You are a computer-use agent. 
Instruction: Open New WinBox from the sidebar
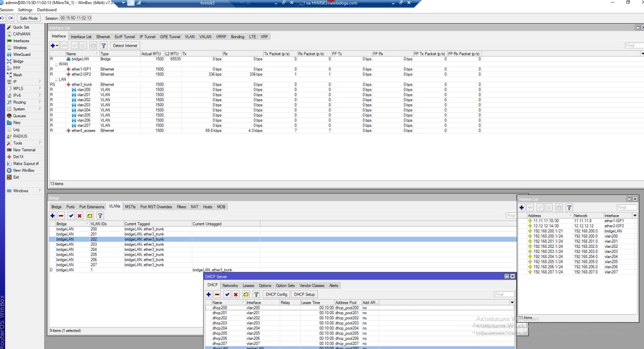click(24, 170)
